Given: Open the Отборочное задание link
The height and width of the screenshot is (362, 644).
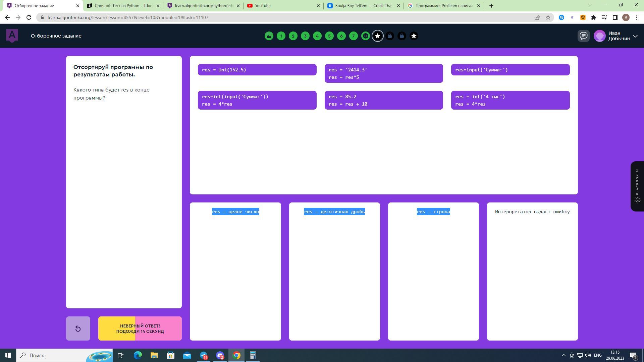Looking at the screenshot, I should point(56,36).
